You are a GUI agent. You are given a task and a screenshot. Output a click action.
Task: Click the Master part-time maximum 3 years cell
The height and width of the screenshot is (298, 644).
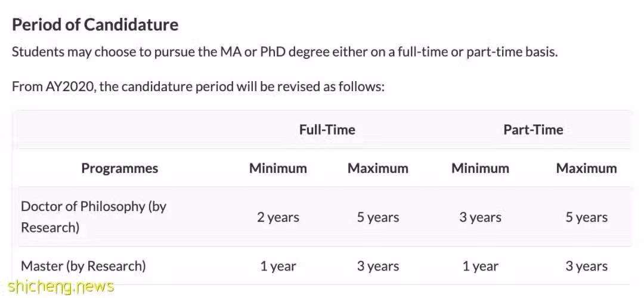click(587, 266)
